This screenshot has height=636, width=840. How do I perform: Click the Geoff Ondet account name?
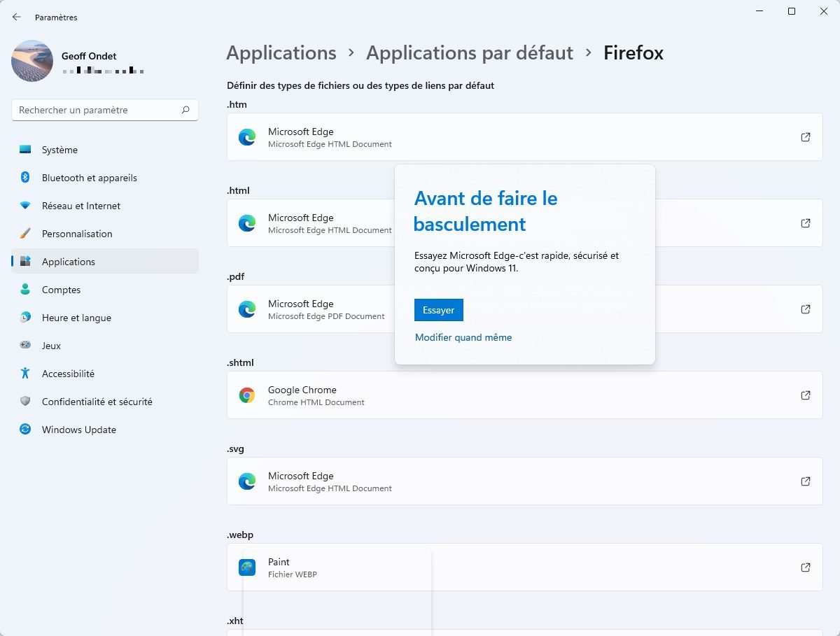[x=89, y=56]
